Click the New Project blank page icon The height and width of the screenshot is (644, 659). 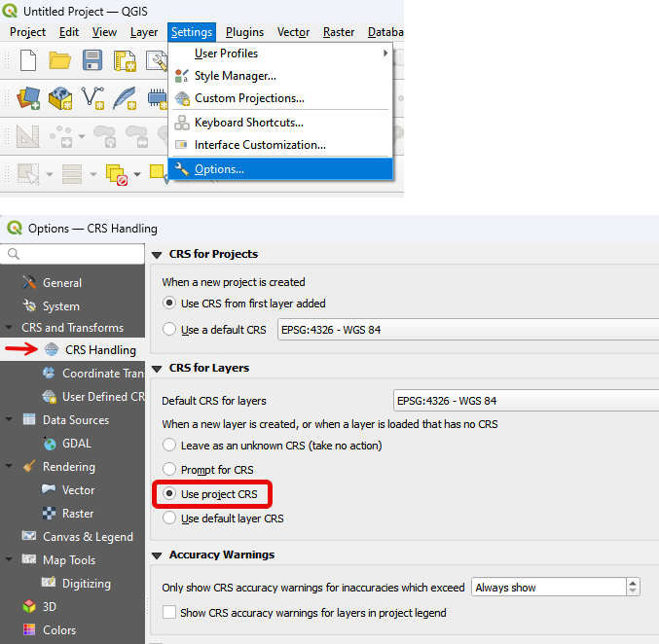(28, 60)
